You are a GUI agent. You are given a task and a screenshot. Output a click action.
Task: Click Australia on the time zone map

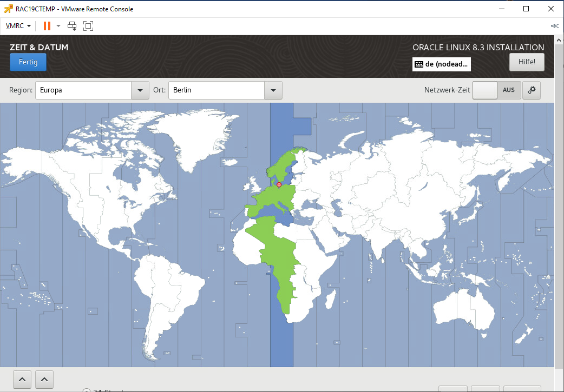point(470,308)
